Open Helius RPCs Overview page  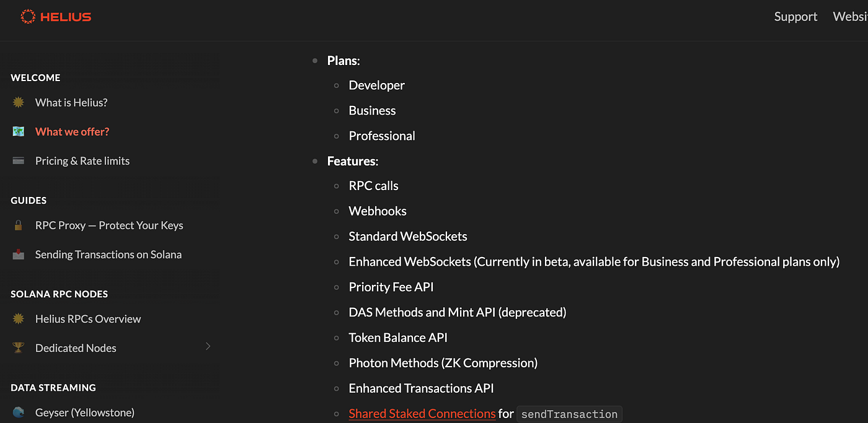pyautogui.click(x=88, y=319)
